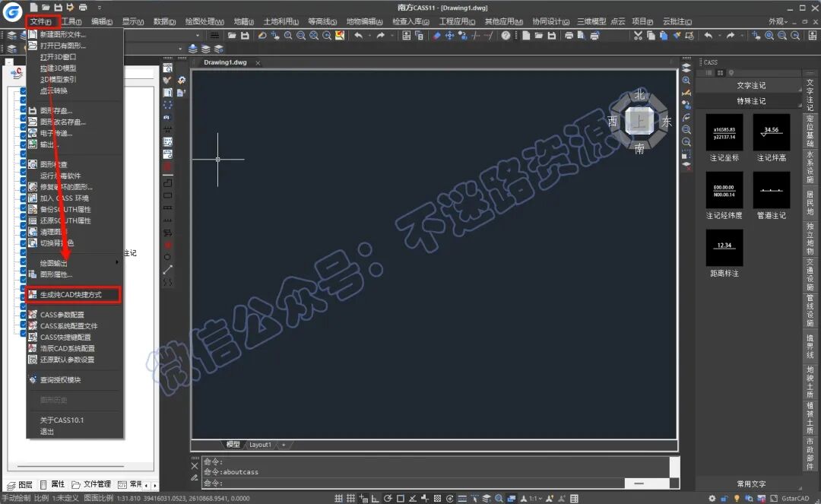821x504 pixels.
Task: Open the annotation scale 1:1 dropdown
Action: pyautogui.click(x=535, y=498)
